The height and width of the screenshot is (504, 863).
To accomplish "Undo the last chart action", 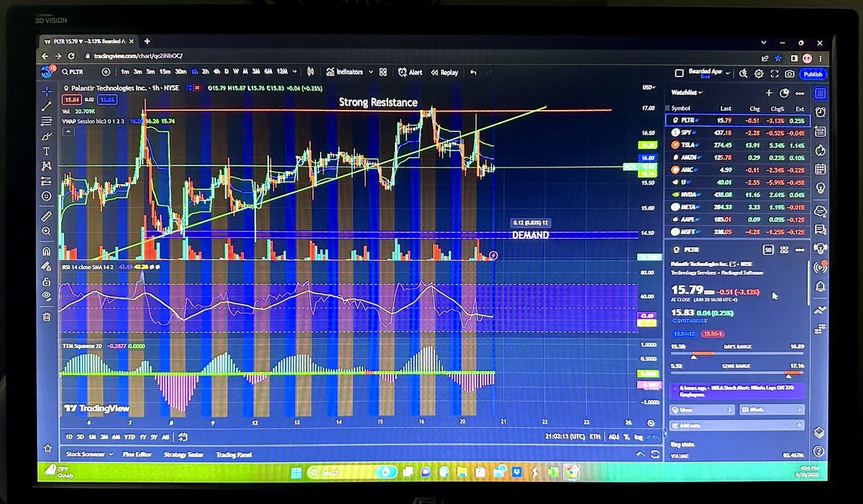I will point(472,72).
